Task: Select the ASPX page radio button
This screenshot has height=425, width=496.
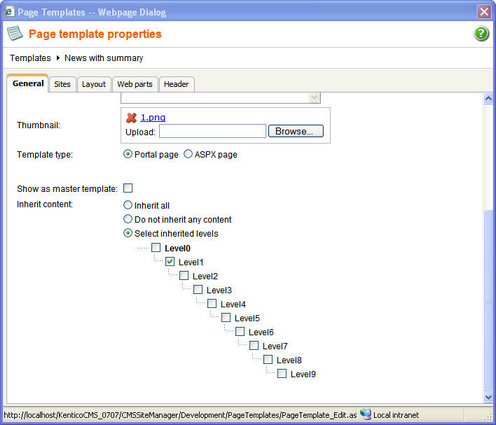Action: click(188, 154)
